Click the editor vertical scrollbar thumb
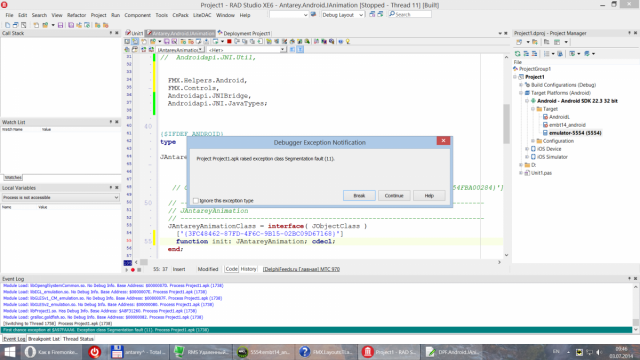This screenshot has width=640, height=360. click(507, 124)
